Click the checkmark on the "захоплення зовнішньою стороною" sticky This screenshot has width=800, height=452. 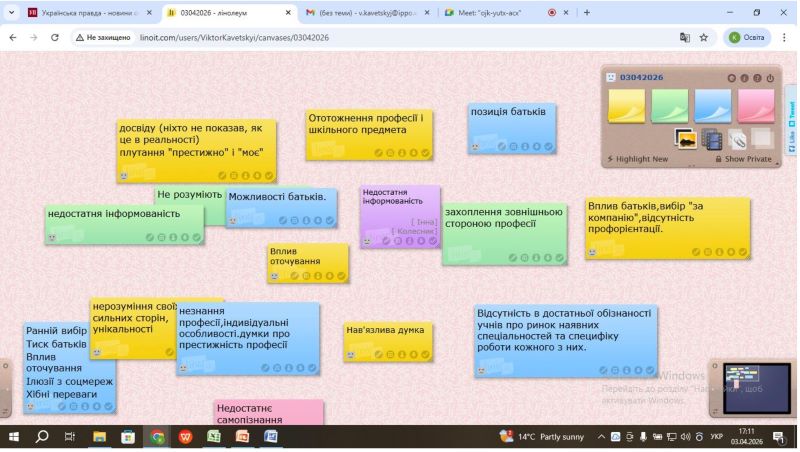click(559, 258)
